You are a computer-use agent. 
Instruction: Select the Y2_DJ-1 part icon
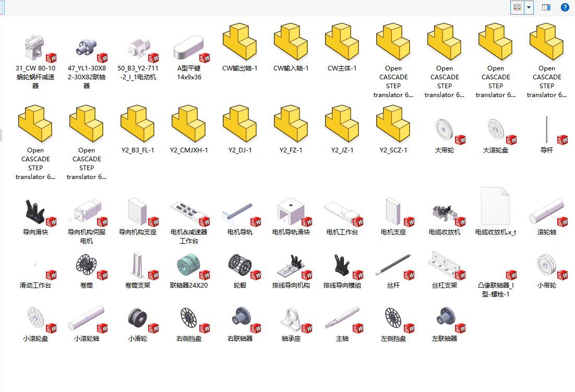(240, 124)
